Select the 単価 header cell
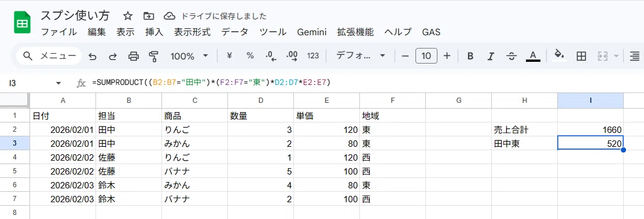Viewport: 644px width, 219px height. (x=326, y=116)
